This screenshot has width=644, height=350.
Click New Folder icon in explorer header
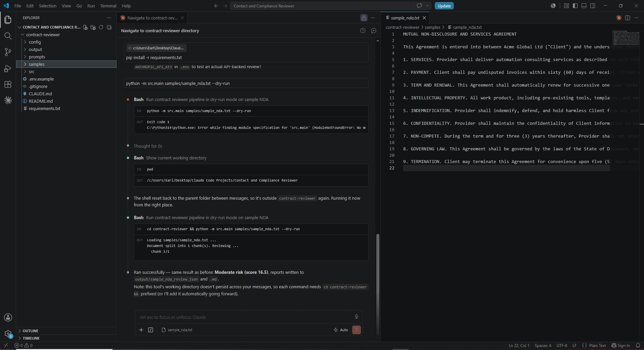tap(93, 27)
